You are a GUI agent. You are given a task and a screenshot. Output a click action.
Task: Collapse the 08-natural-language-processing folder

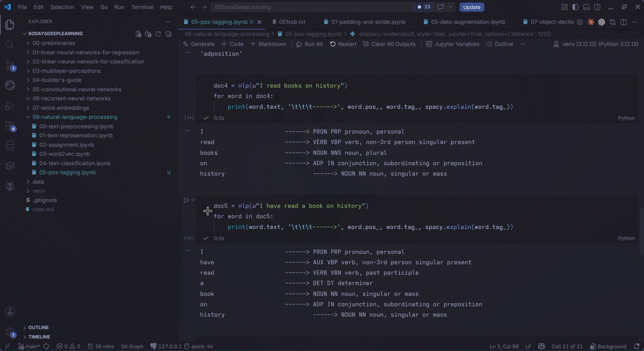(x=75, y=117)
